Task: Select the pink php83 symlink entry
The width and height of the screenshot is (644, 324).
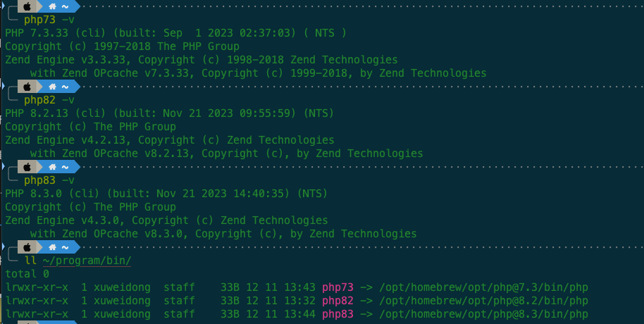Action: [x=338, y=314]
